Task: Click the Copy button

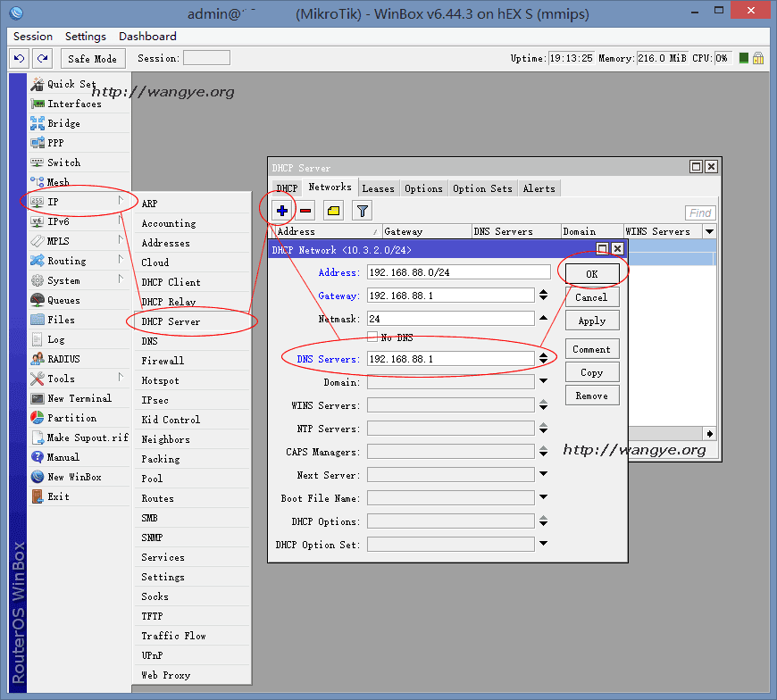Action: click(x=592, y=372)
